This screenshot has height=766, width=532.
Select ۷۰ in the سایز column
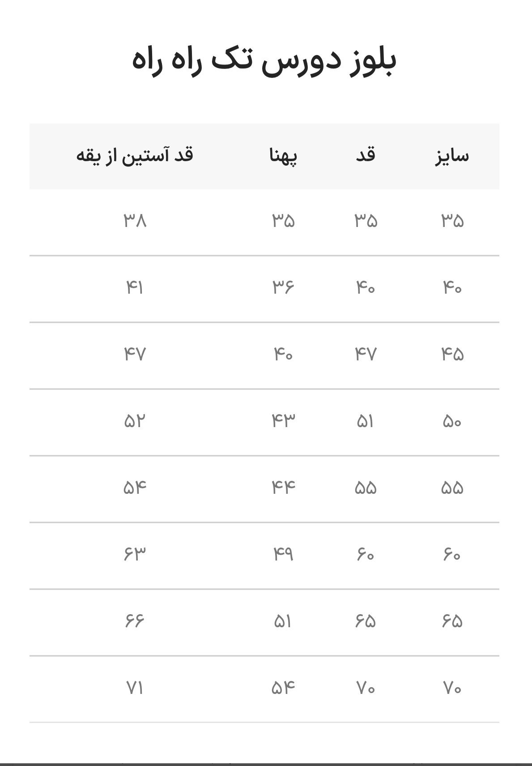coord(452,688)
